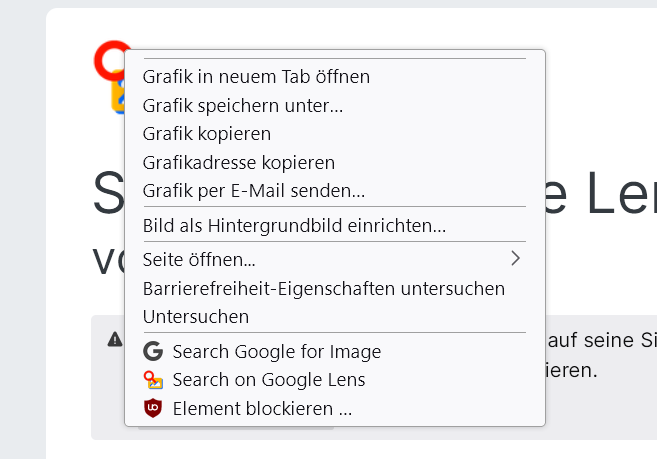Click the Google Lens icon in the menu

pyautogui.click(x=153, y=380)
